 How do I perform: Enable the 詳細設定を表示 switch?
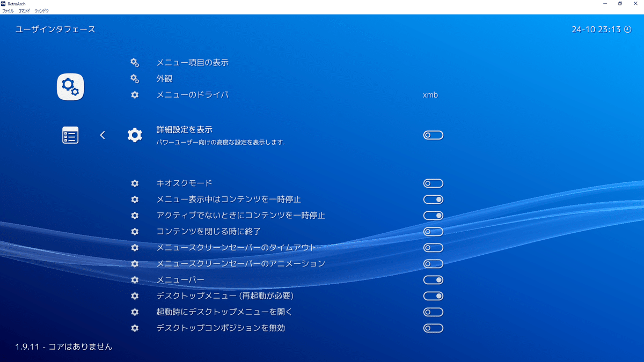pos(433,135)
